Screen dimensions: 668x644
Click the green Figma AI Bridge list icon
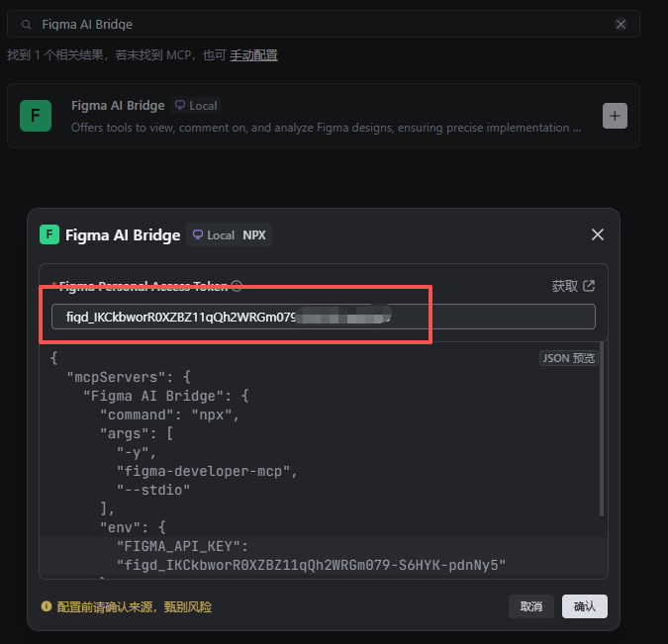pos(36,116)
